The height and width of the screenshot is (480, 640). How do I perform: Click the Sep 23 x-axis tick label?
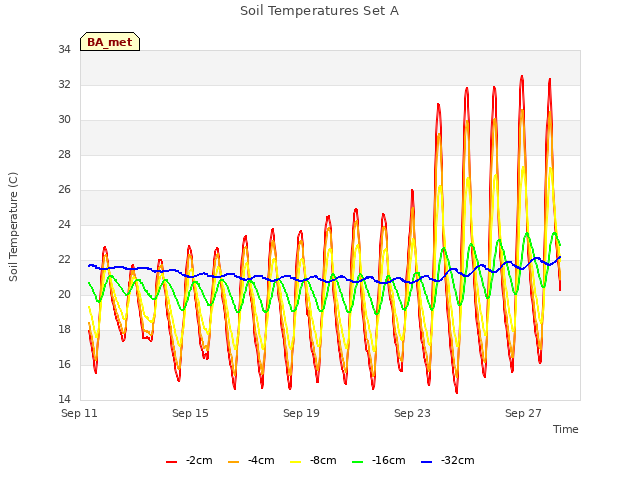tap(412, 413)
